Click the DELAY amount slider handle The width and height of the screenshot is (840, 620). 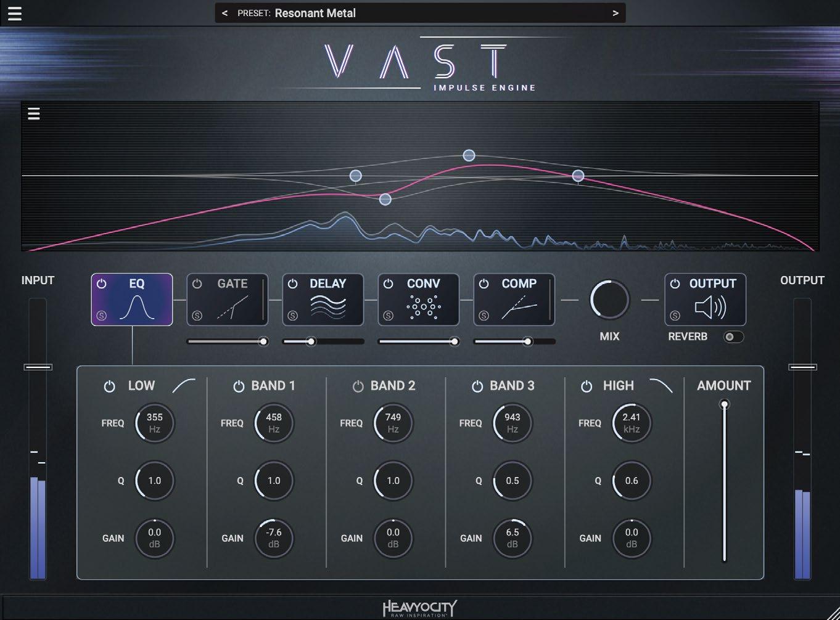(x=311, y=341)
